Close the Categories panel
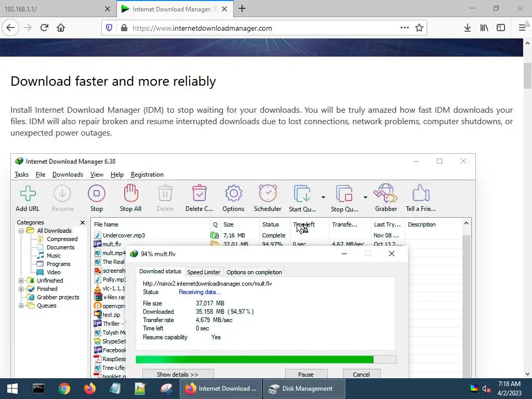Viewport: 532px width, 399px height. click(x=83, y=222)
